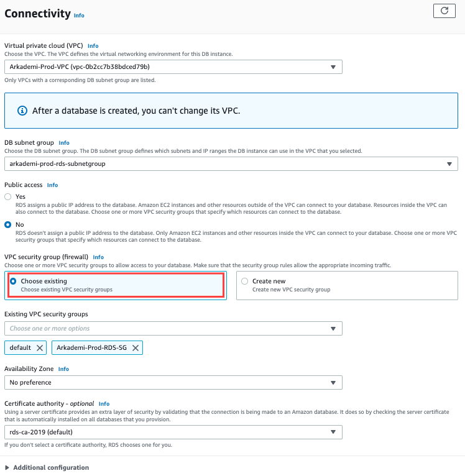
Task: Click the refresh icon button
Action: click(x=444, y=11)
